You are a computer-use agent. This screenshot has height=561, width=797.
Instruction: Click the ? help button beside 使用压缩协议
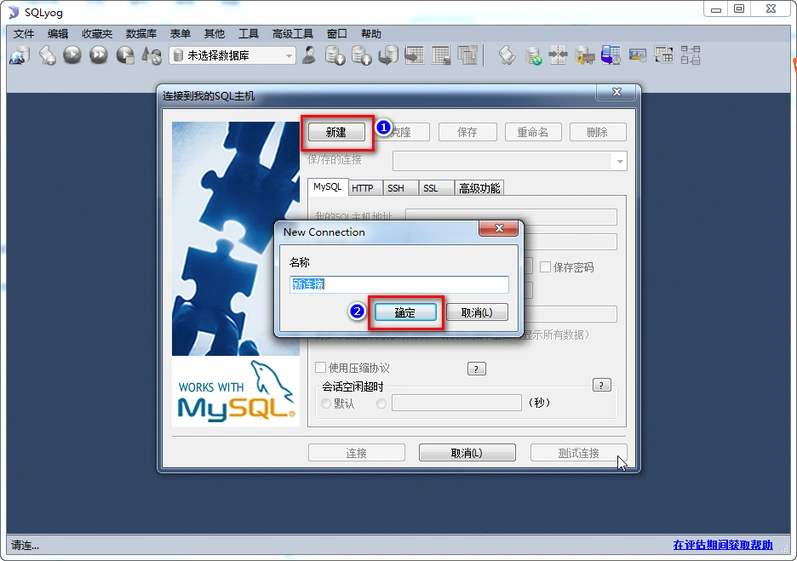coord(476,369)
